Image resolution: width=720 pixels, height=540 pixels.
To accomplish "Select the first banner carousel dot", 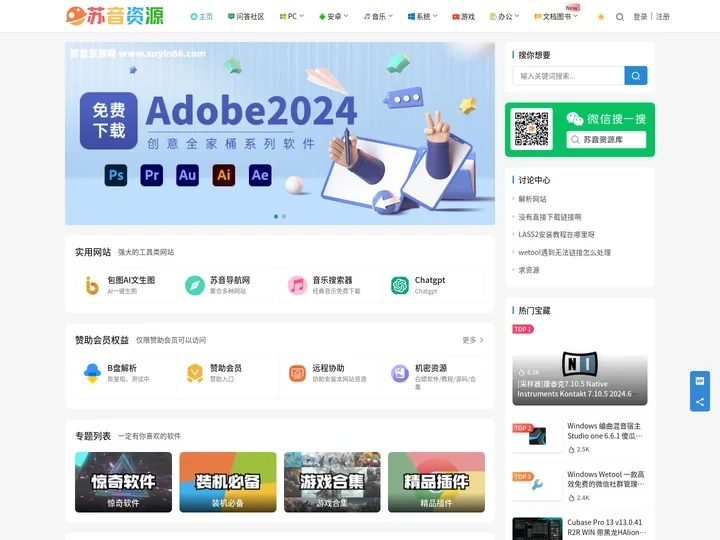I will [276, 216].
